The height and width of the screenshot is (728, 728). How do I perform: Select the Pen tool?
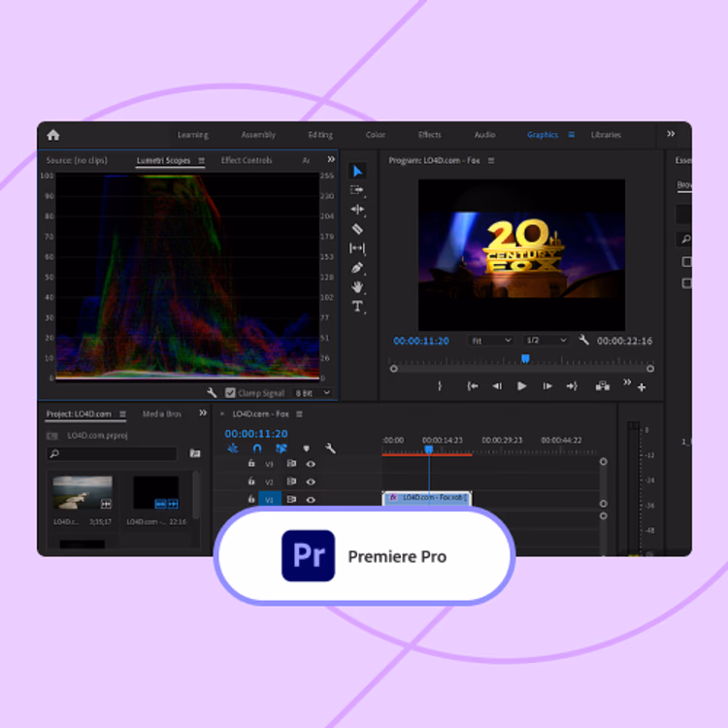357,268
